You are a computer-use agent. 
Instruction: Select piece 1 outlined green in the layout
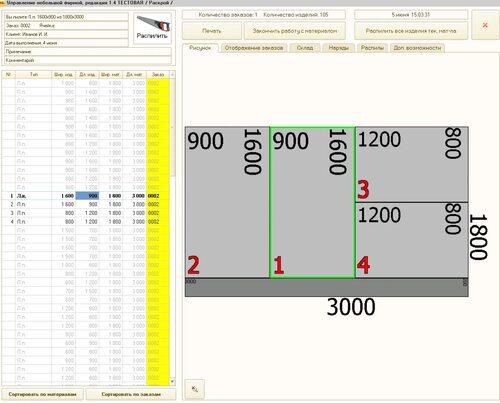tap(312, 202)
